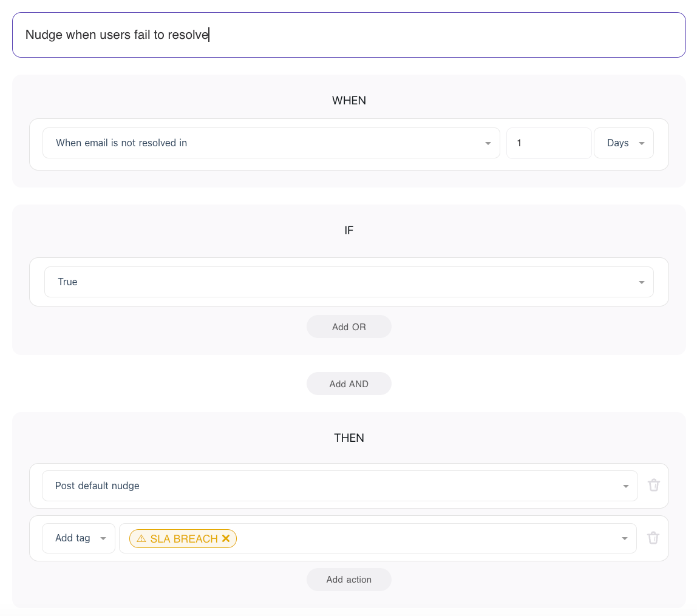This screenshot has height=616, width=697.
Task: Click empty space in the tags input
Action: 425,539
